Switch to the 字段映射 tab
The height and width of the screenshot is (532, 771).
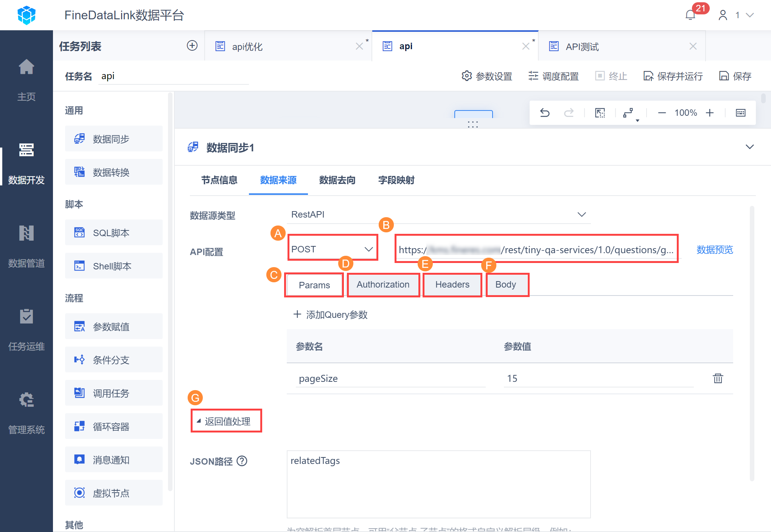(x=396, y=180)
